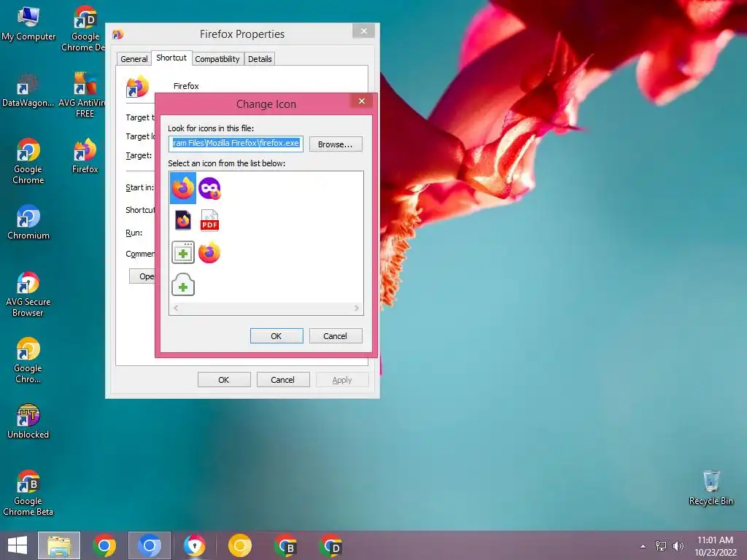Close the Firefox Properties window
747x560 pixels.
(x=364, y=31)
